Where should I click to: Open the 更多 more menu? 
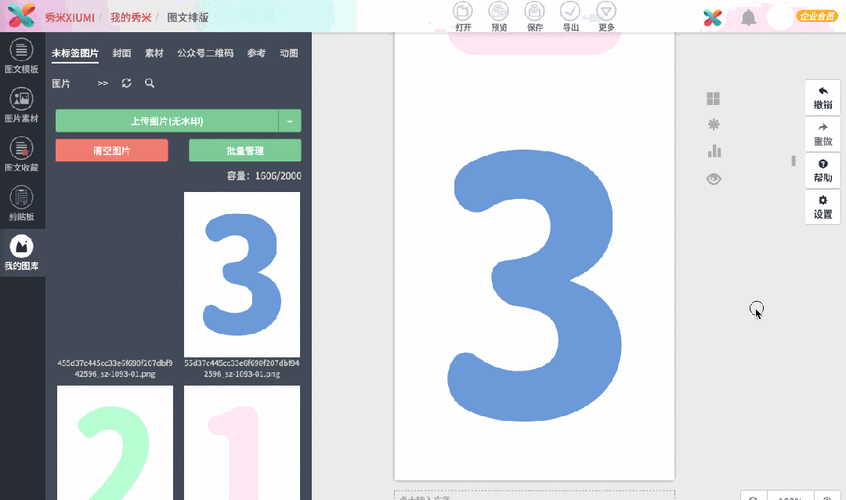click(x=606, y=17)
